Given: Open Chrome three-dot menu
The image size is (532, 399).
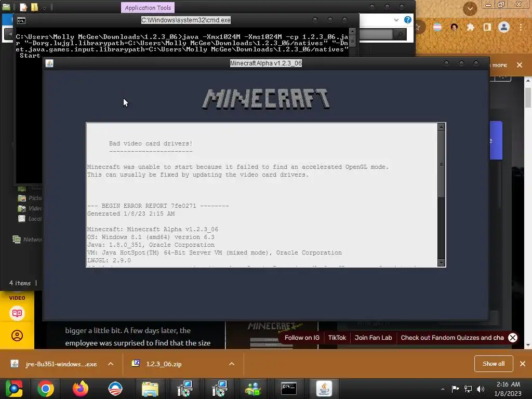Looking at the screenshot, I should click(x=521, y=27).
